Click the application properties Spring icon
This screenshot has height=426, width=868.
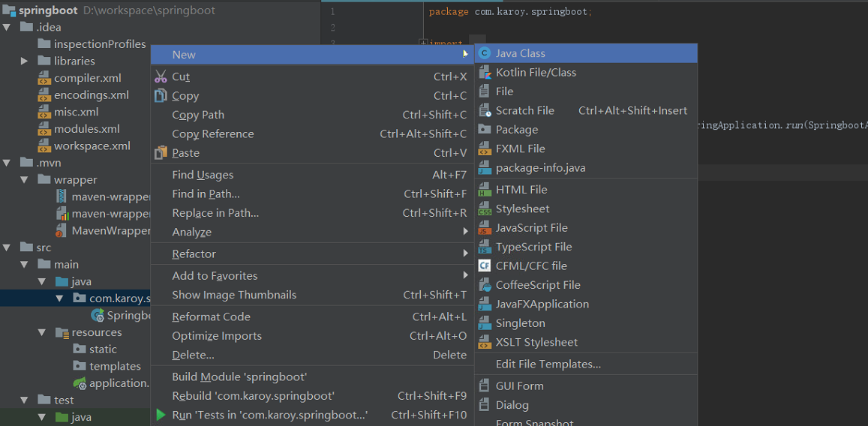(80, 382)
